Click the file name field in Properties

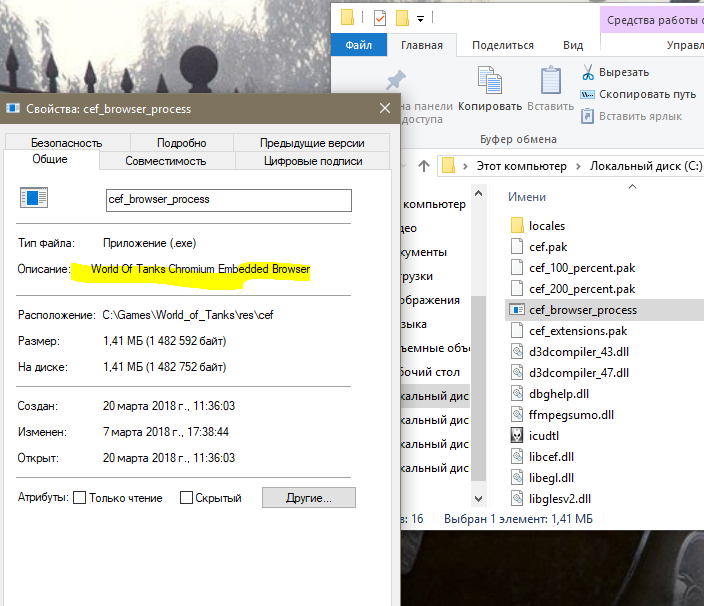pyautogui.click(x=229, y=200)
